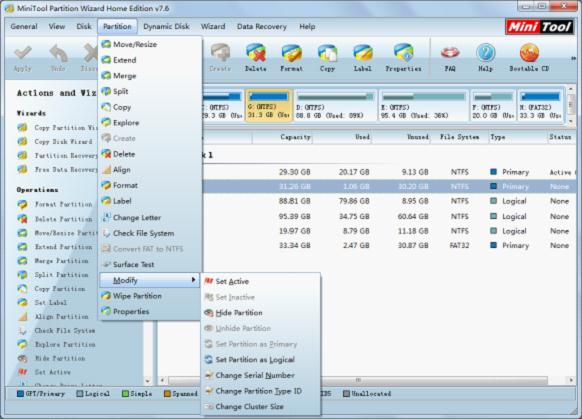Open the Help menu
Image resolution: width=582 pixels, height=419 pixels.
[x=307, y=27]
